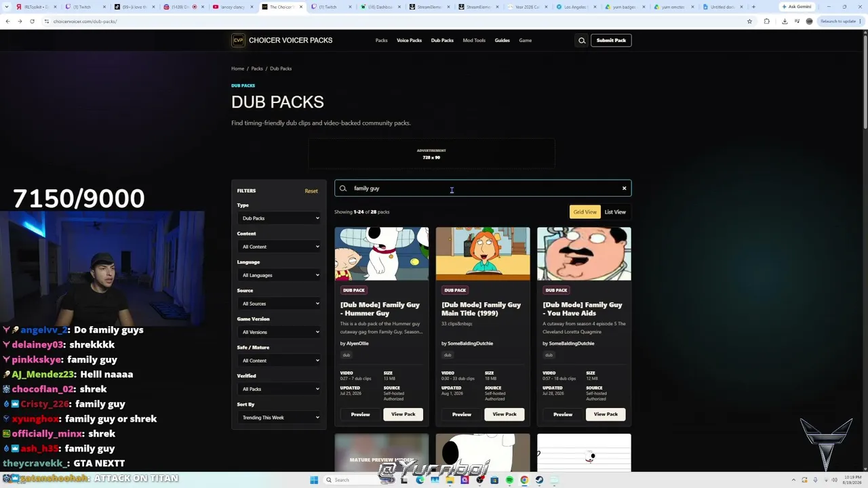Preview the Hummer Guy dub pack

(360, 414)
